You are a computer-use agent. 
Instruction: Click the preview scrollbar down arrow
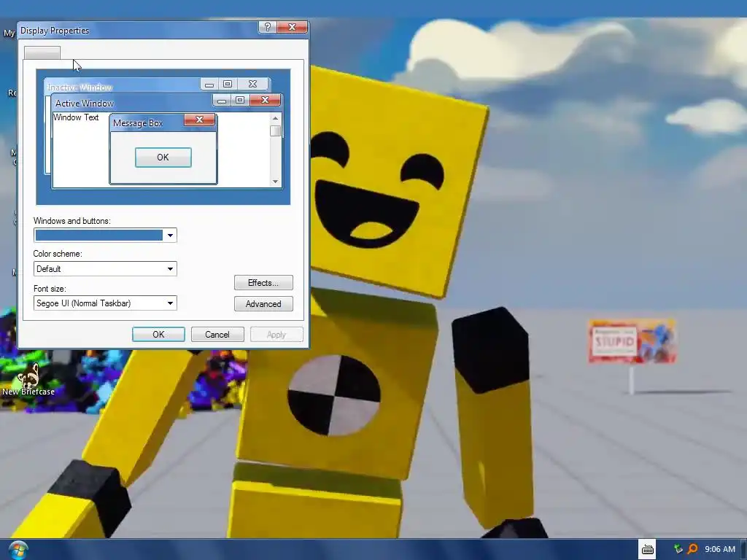[275, 182]
